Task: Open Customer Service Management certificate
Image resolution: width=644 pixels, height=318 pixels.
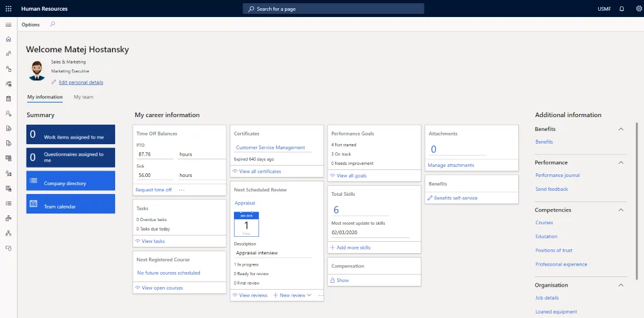Action: (x=270, y=147)
